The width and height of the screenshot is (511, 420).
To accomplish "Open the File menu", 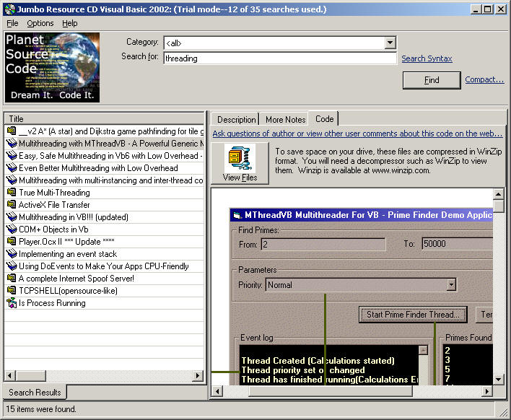I will pyautogui.click(x=12, y=24).
